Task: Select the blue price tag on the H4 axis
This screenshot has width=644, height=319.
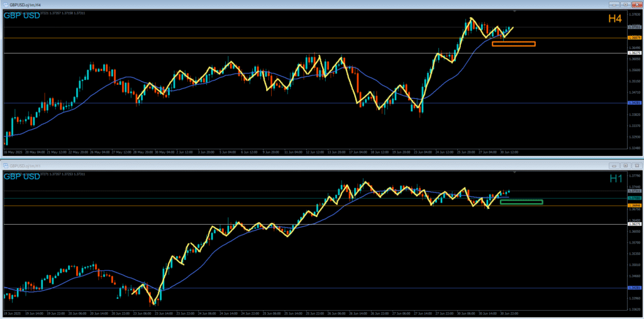Action: (635, 103)
